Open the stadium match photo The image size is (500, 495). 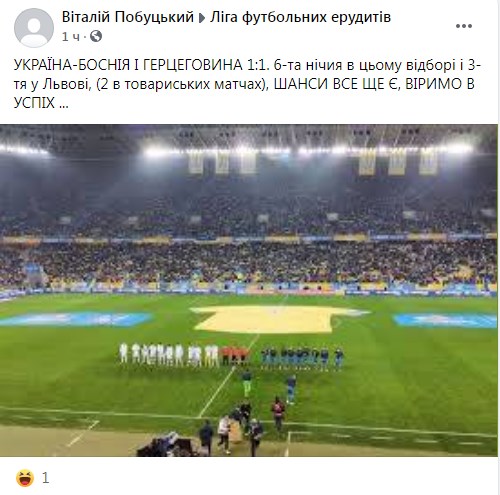(249, 290)
